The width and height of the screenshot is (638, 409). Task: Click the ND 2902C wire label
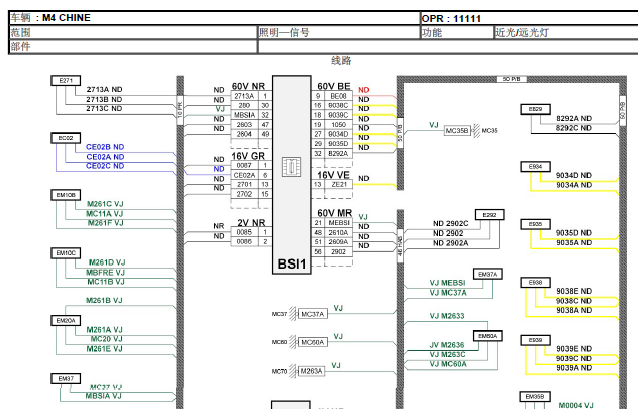(x=450, y=223)
